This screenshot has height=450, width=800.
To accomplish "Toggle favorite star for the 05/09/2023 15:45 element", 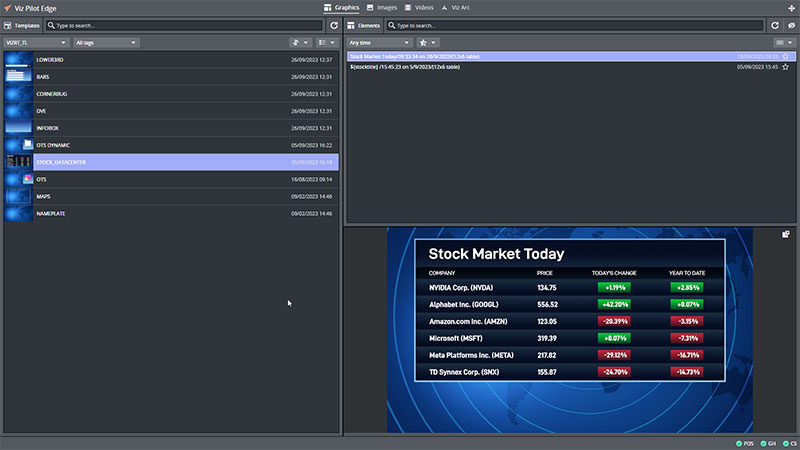I will 786,67.
